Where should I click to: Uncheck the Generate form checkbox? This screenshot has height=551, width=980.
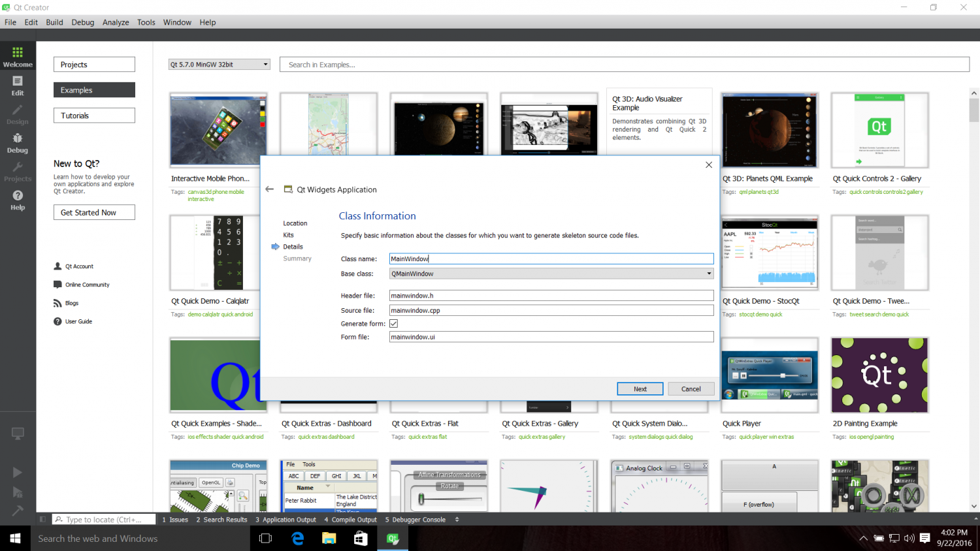(393, 324)
